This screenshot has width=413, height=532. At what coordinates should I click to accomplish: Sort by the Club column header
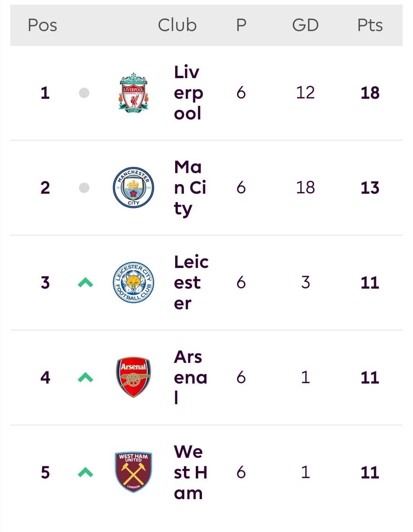click(177, 25)
